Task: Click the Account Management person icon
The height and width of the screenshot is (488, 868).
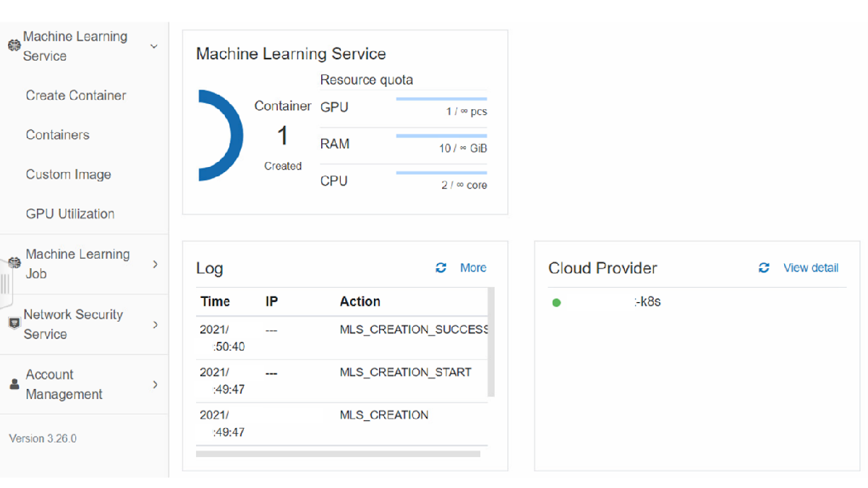Action: [14, 385]
